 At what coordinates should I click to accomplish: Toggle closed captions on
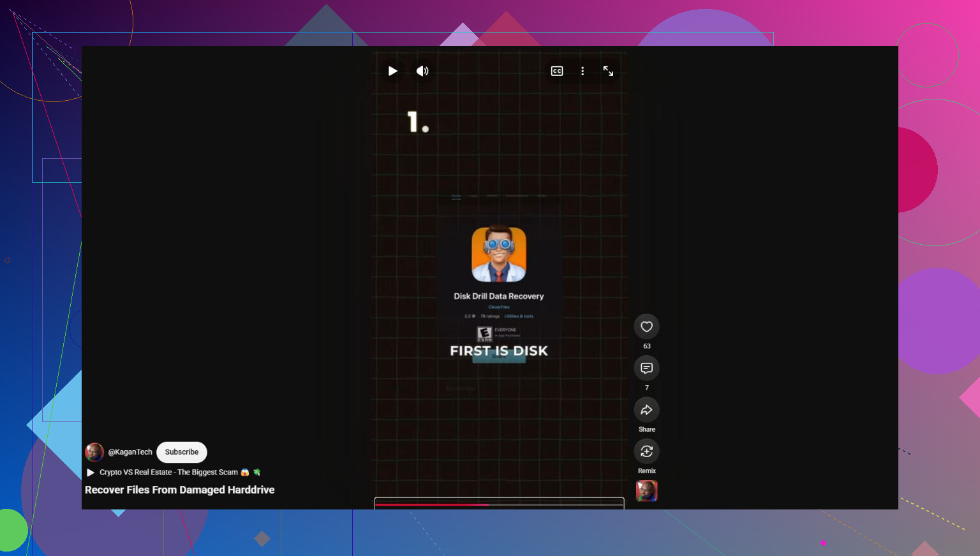pos(557,71)
